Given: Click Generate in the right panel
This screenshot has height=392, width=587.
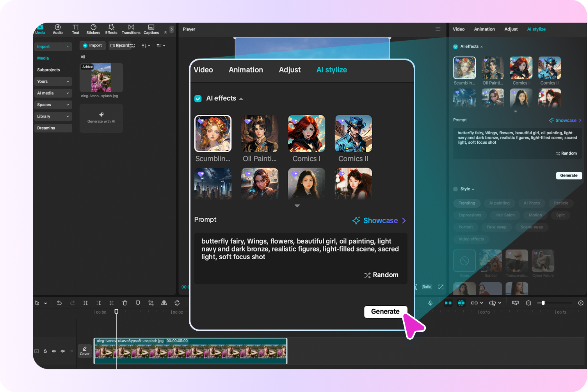Looking at the screenshot, I should [569, 176].
